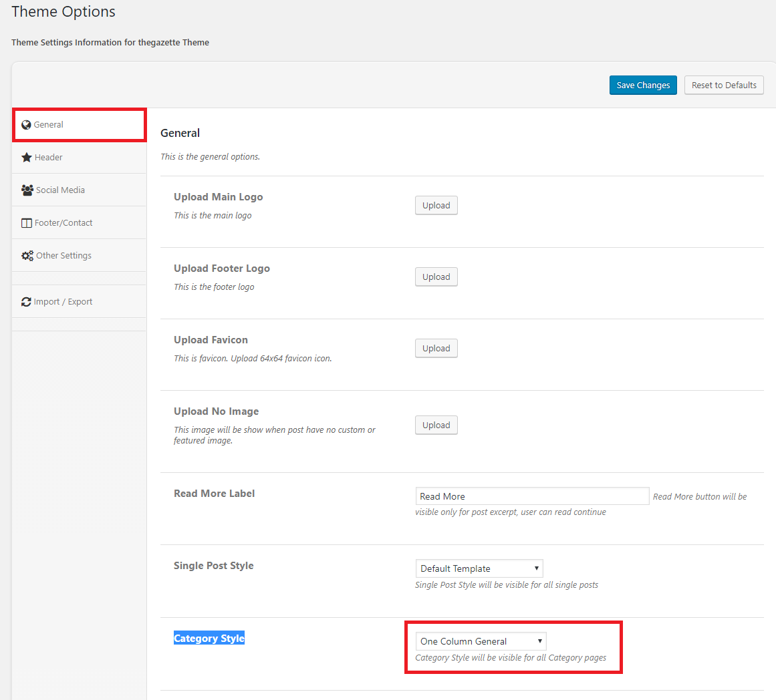The width and height of the screenshot is (776, 700).
Task: Click the refresh icon for Import / Export
Action: pyautogui.click(x=26, y=302)
